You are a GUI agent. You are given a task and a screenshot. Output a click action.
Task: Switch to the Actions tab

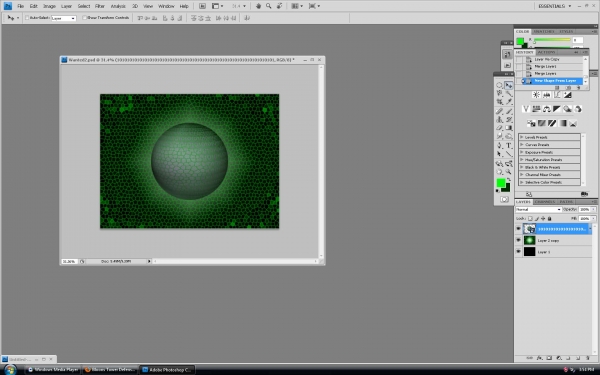[x=546, y=52]
